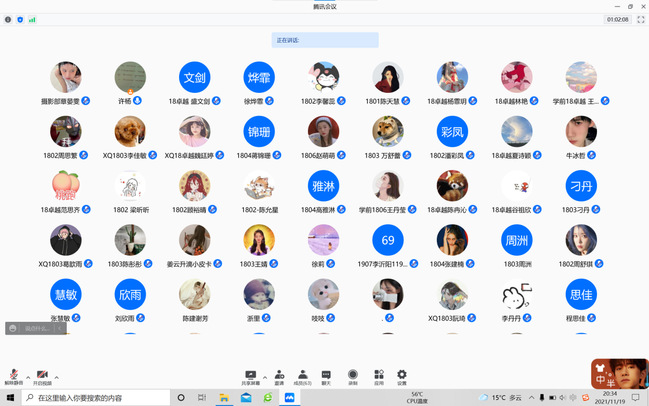Open the 设置 settings gear
This screenshot has width=649, height=406.
[x=402, y=376]
